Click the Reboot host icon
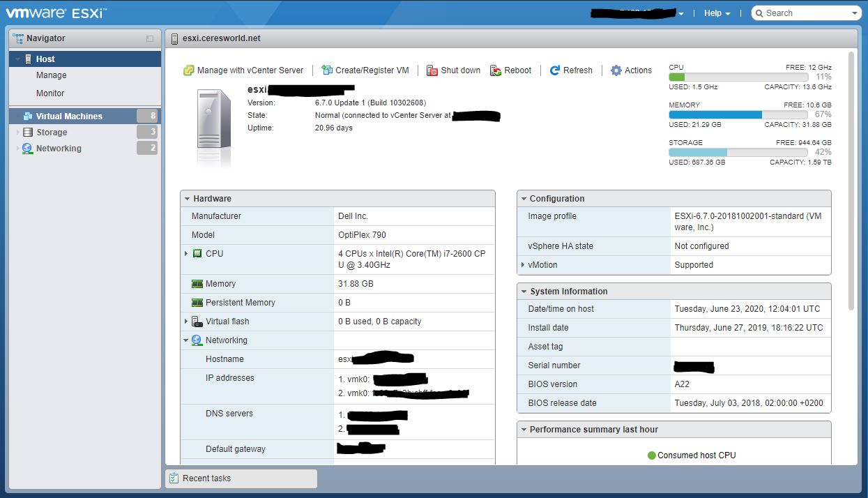 click(x=496, y=70)
